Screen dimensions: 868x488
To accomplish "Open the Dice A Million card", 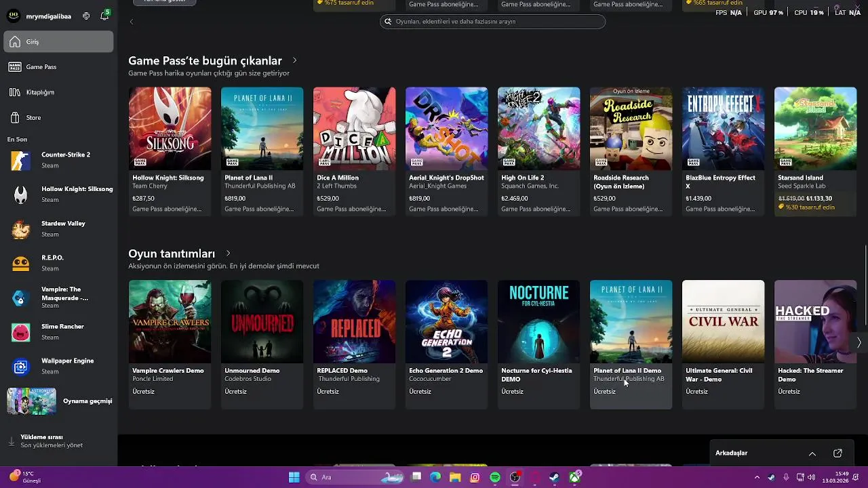I will (354, 152).
